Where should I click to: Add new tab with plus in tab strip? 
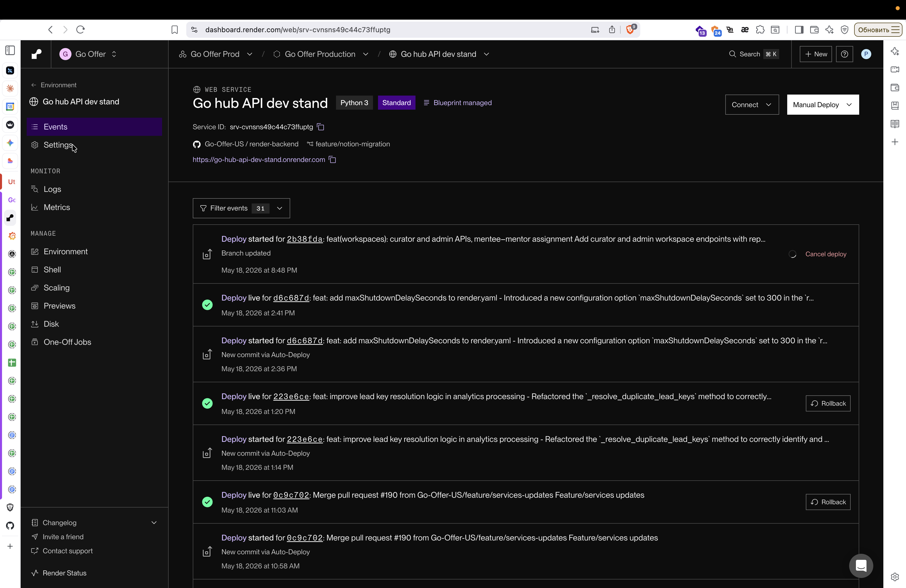pyautogui.click(x=10, y=547)
